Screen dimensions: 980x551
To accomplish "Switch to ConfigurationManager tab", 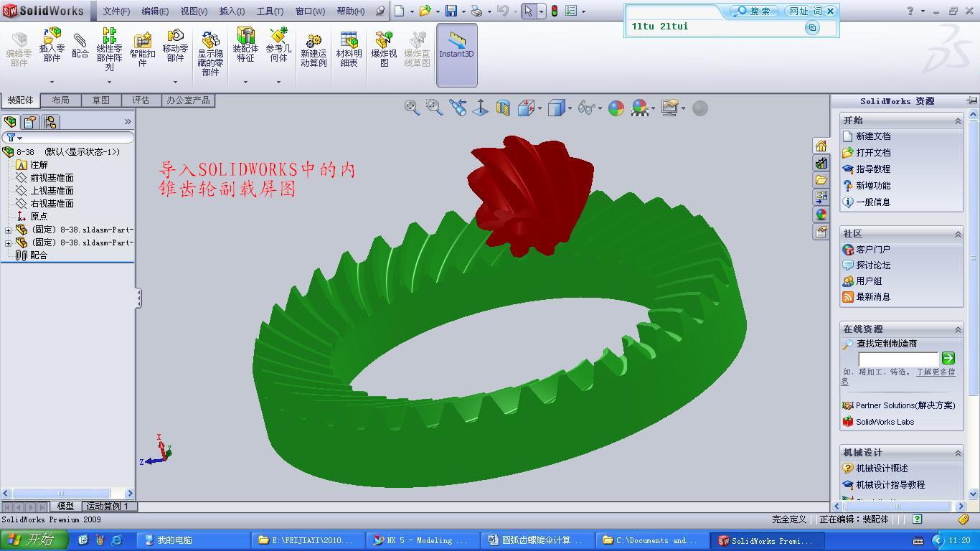I will point(50,122).
